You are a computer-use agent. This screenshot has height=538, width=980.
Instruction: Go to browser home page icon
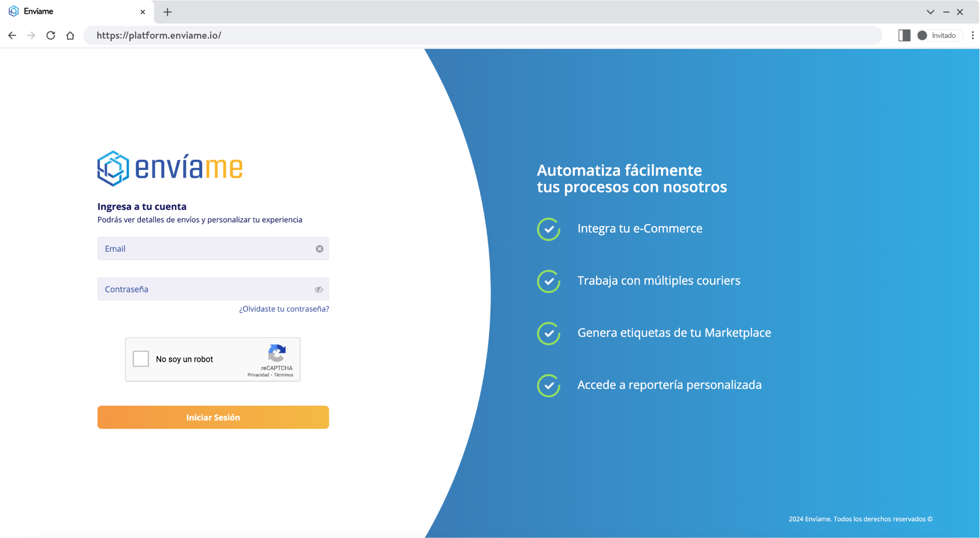[70, 35]
